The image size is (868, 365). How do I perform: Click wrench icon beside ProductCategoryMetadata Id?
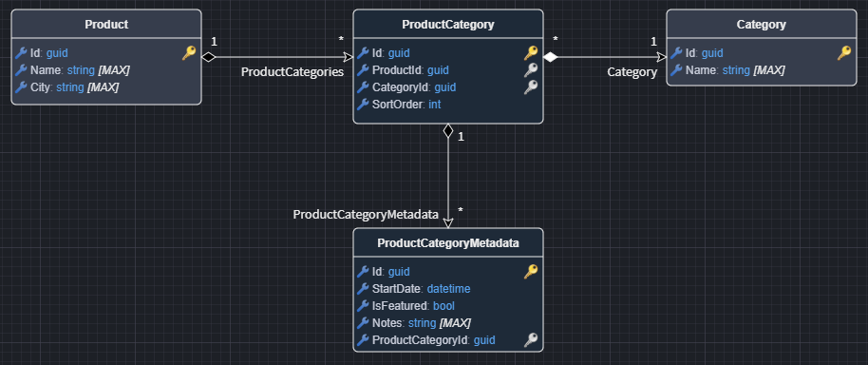coord(363,272)
